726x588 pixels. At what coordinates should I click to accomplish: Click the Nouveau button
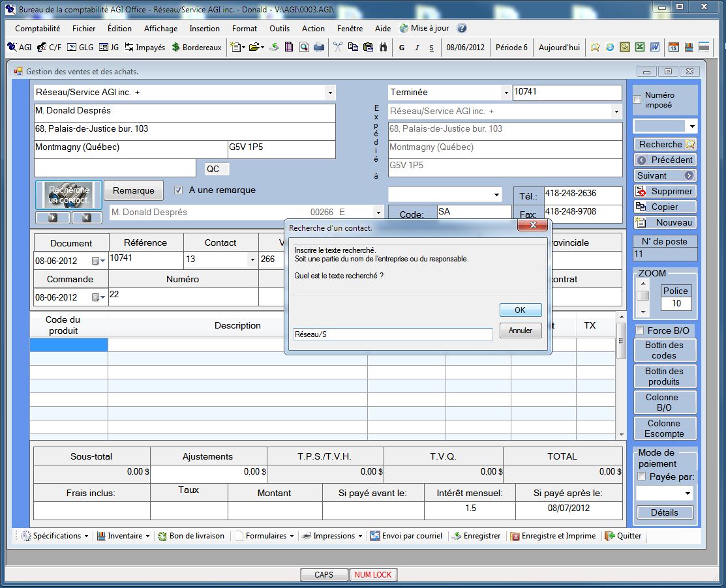pyautogui.click(x=665, y=222)
